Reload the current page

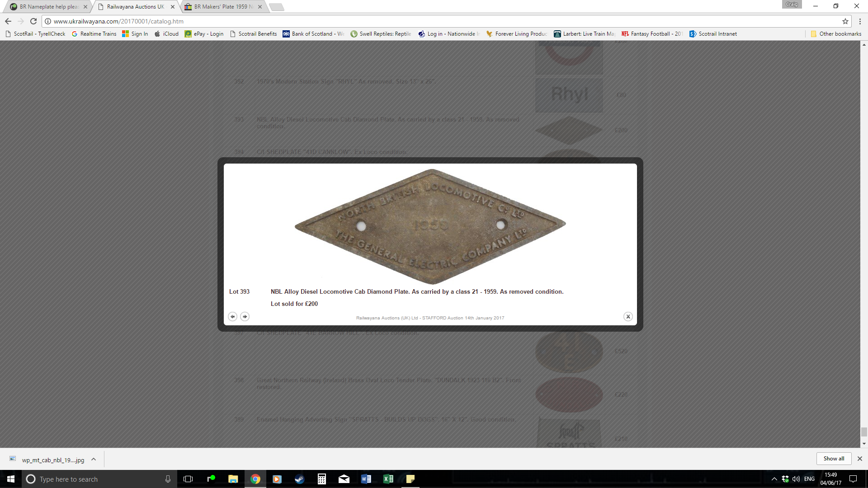tap(33, 21)
